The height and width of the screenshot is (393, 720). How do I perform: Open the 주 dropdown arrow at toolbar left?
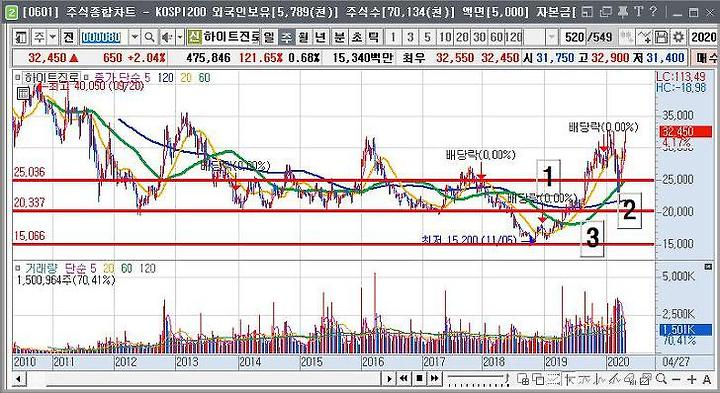[x=52, y=37]
